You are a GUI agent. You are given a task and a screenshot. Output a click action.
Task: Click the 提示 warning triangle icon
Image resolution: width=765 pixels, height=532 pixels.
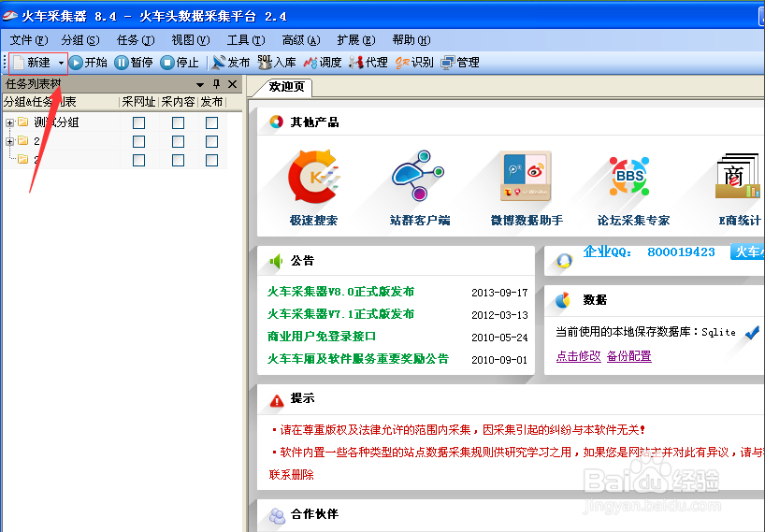pyautogui.click(x=277, y=401)
